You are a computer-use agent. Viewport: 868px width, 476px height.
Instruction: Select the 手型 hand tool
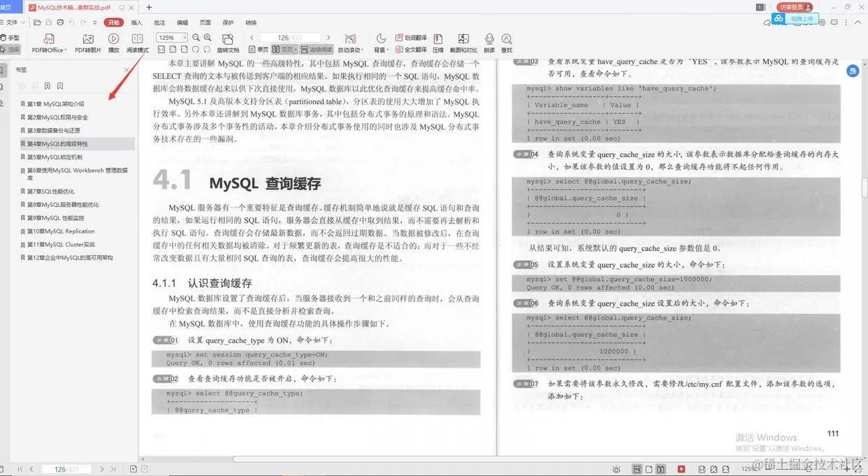10,38
